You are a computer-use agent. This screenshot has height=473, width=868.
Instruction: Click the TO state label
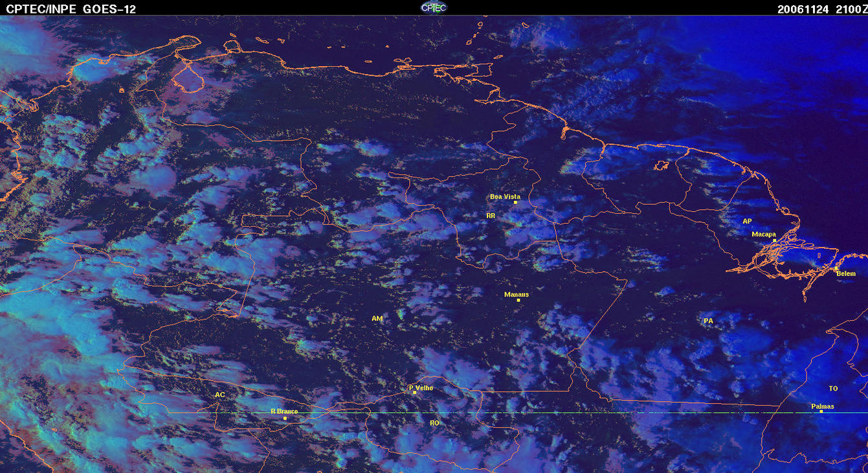pyautogui.click(x=833, y=389)
